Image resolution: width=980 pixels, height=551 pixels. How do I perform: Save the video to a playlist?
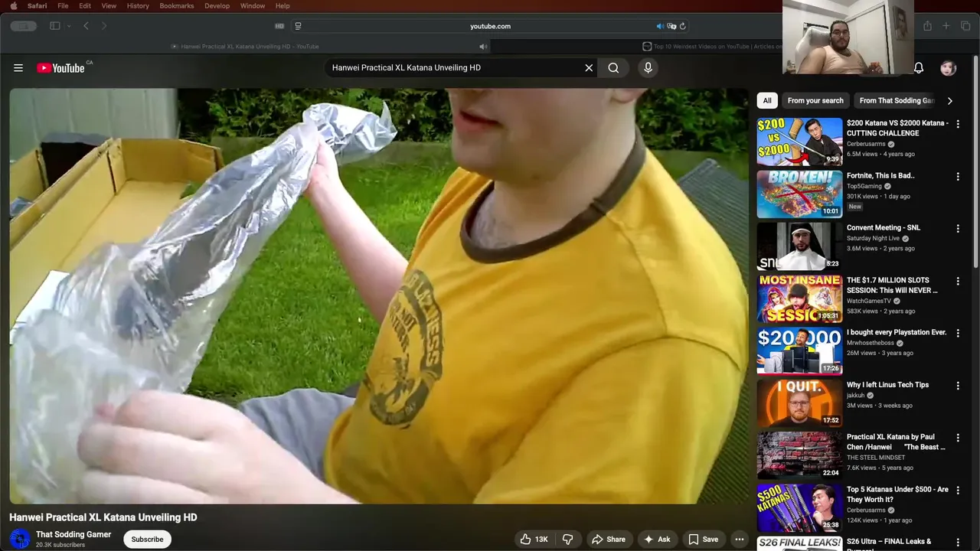[x=704, y=540]
